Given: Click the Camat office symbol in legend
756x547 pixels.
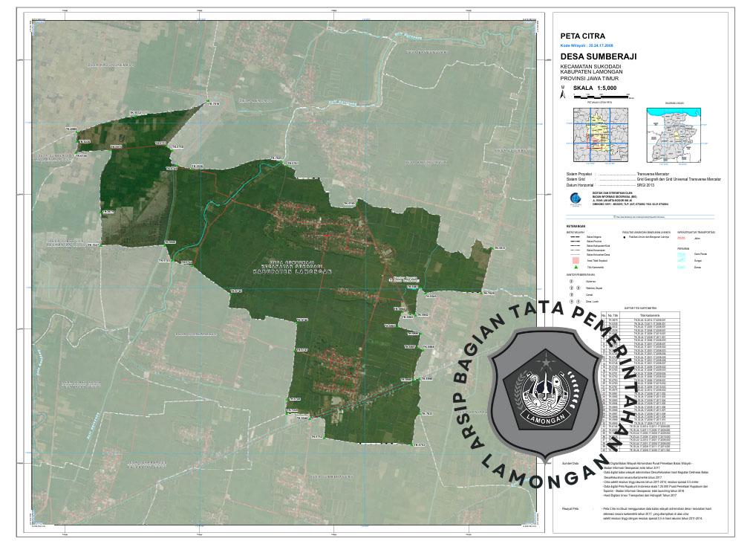Looking at the screenshot, I should coord(571,295).
